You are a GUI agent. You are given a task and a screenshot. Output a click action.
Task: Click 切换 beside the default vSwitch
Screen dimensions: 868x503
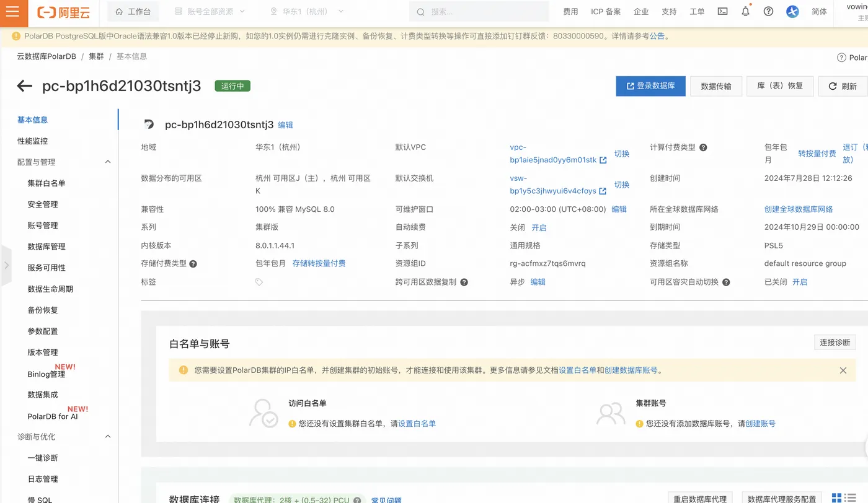[x=621, y=185]
